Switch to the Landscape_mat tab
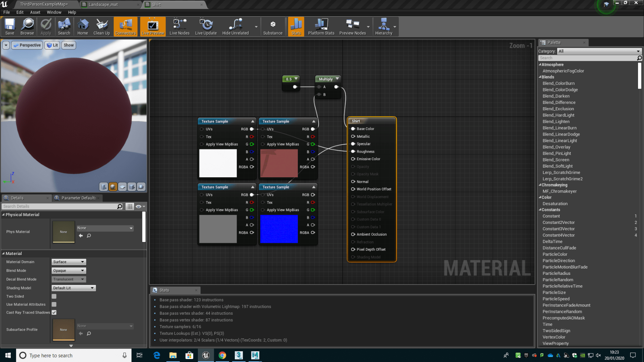 click(103, 4)
